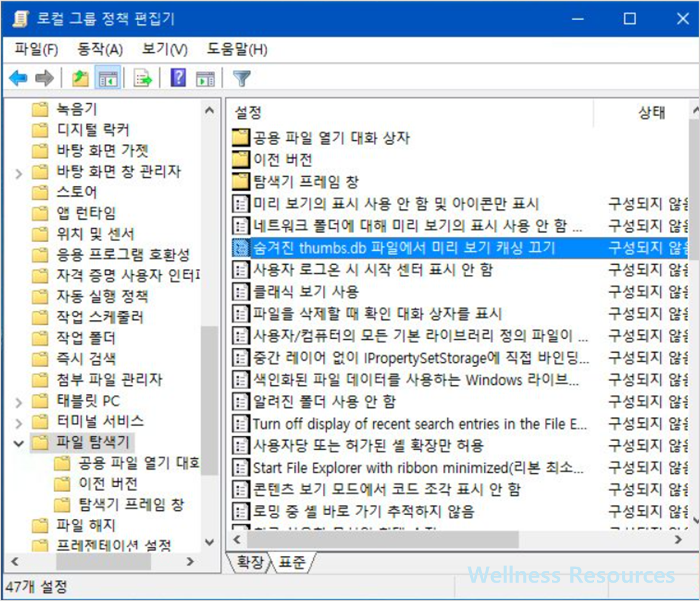Select Start File Explorer with ribbon minimized policy
The height and width of the screenshot is (601, 700).
pos(460,468)
